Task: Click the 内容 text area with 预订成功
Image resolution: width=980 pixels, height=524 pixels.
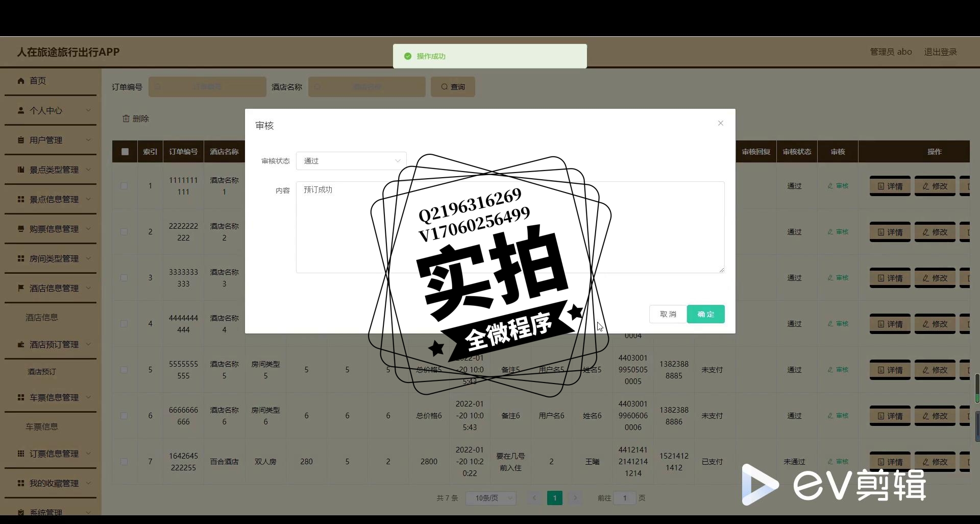Action: [510, 227]
